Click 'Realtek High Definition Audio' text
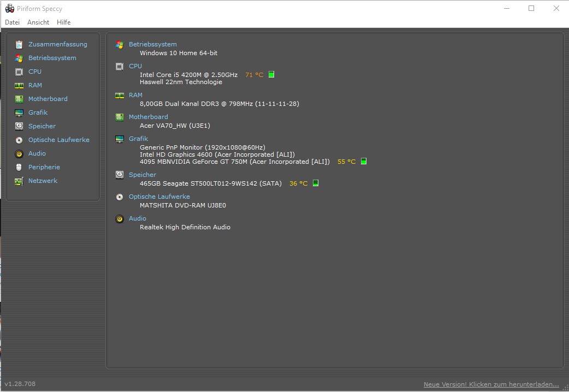 pos(185,227)
